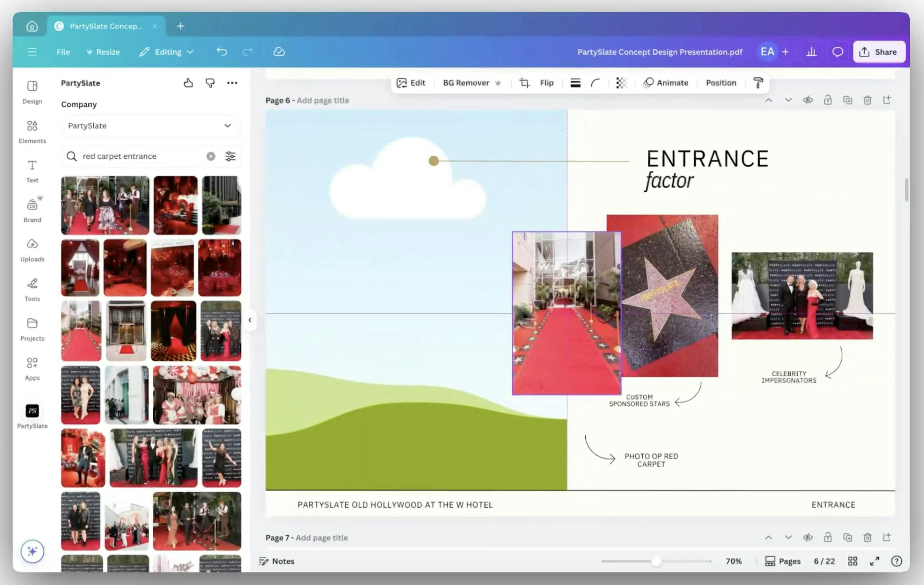Click the crop tool icon

click(524, 83)
